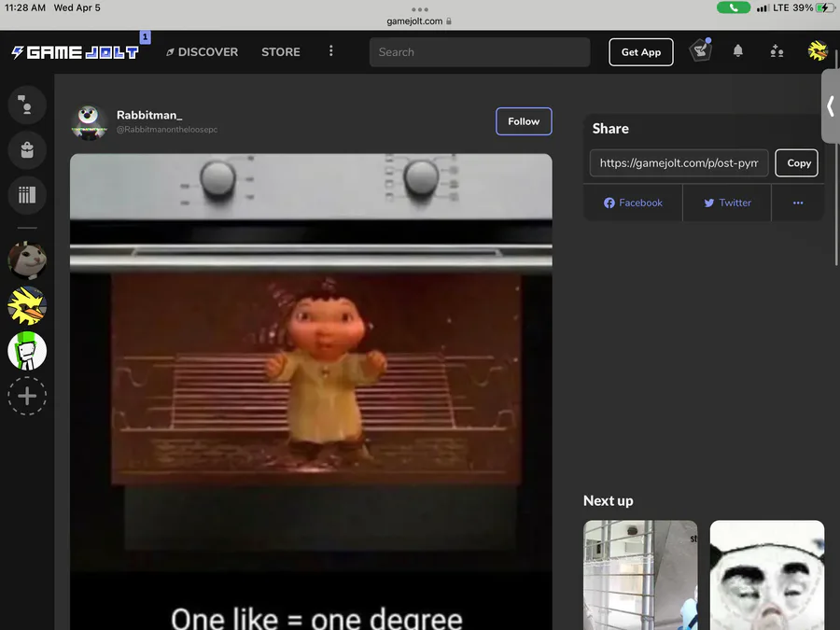Click the Get App button
This screenshot has height=630, width=840.
(640, 52)
